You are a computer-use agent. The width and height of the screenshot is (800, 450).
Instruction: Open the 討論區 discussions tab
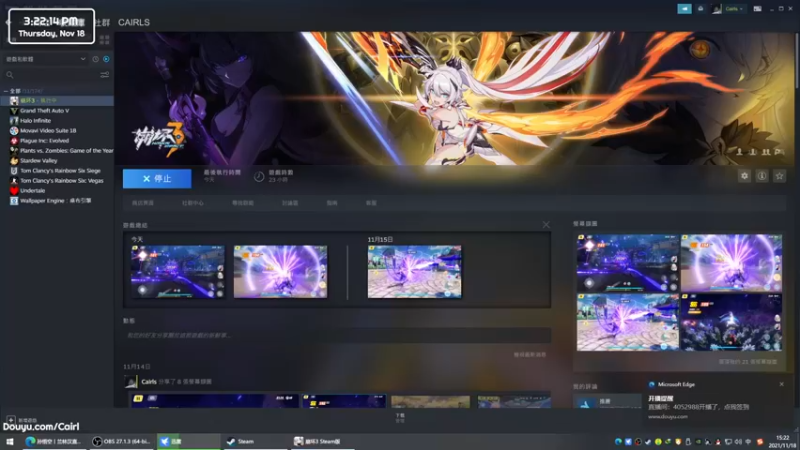tap(290, 203)
